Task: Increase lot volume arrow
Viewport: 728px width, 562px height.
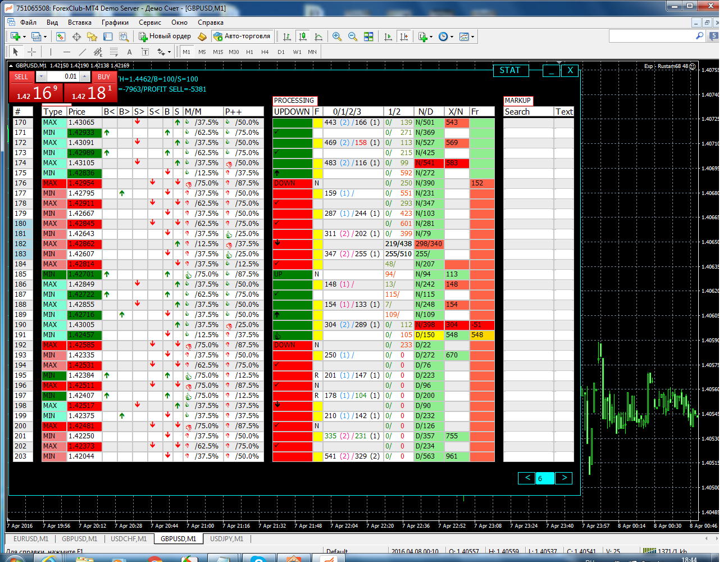Action: [x=84, y=76]
